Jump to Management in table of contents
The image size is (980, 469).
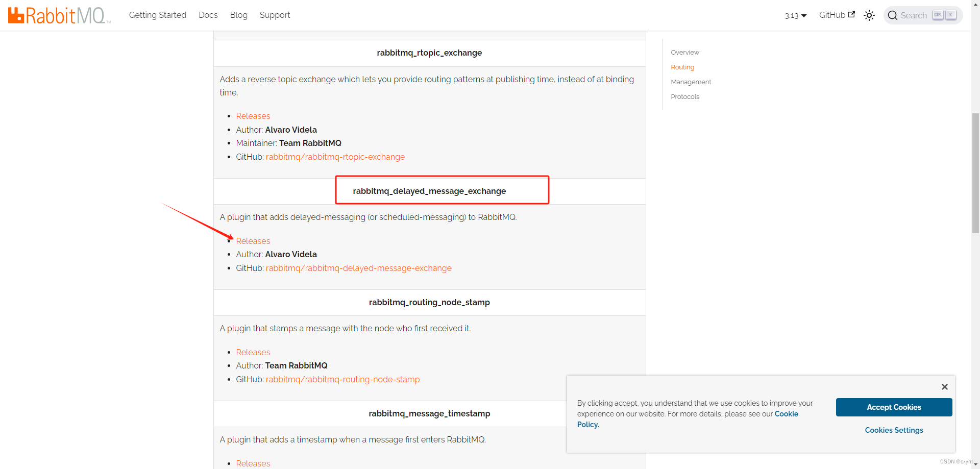(691, 82)
